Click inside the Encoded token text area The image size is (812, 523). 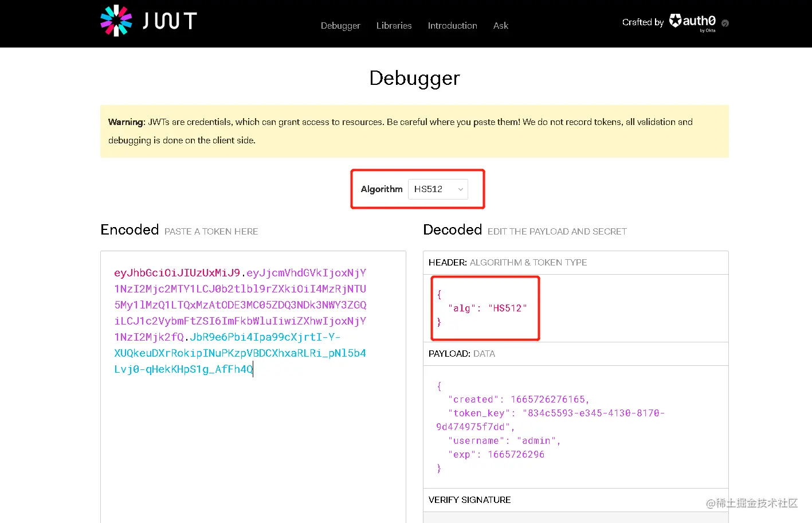click(x=253, y=387)
